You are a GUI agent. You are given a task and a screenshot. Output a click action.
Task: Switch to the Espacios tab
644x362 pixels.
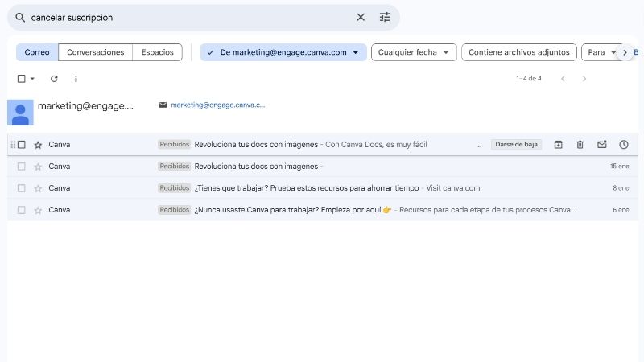(157, 52)
